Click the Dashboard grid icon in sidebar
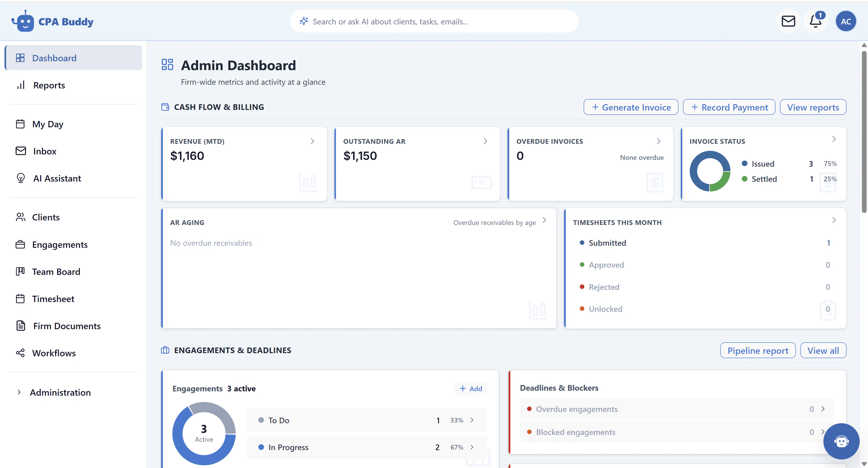 click(x=20, y=58)
